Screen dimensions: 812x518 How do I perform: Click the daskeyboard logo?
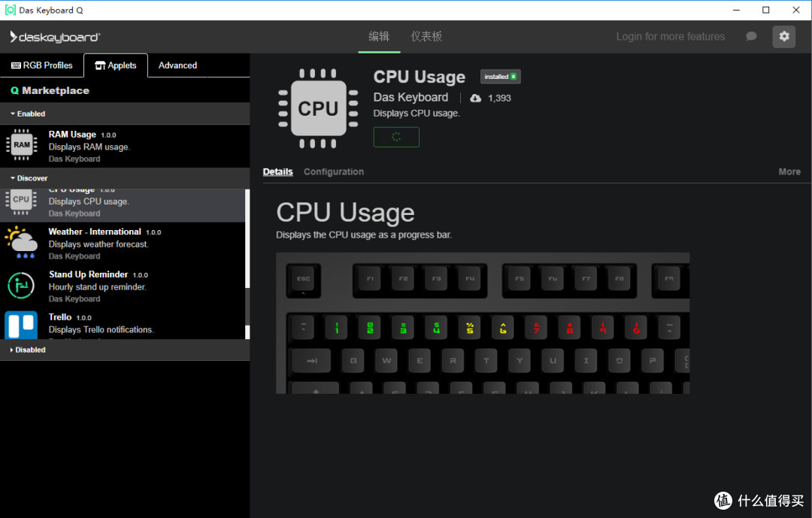[55, 37]
